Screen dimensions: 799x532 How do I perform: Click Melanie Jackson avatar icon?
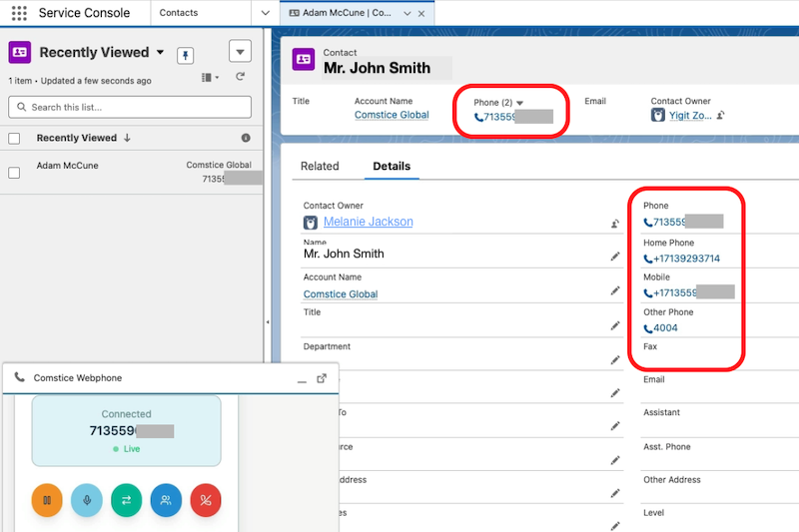pyautogui.click(x=311, y=223)
